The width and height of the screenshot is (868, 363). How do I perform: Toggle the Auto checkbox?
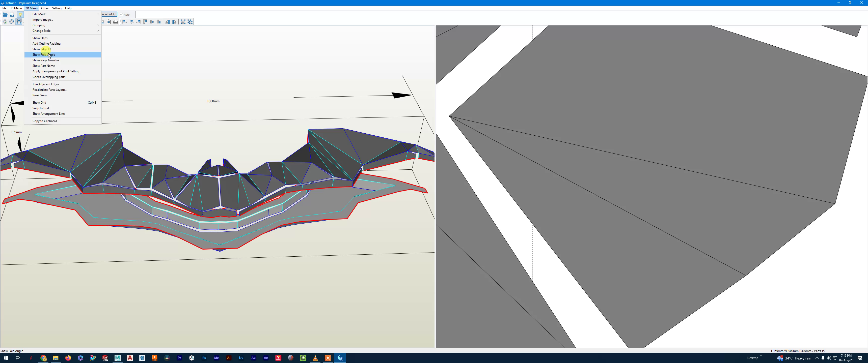coord(122,14)
